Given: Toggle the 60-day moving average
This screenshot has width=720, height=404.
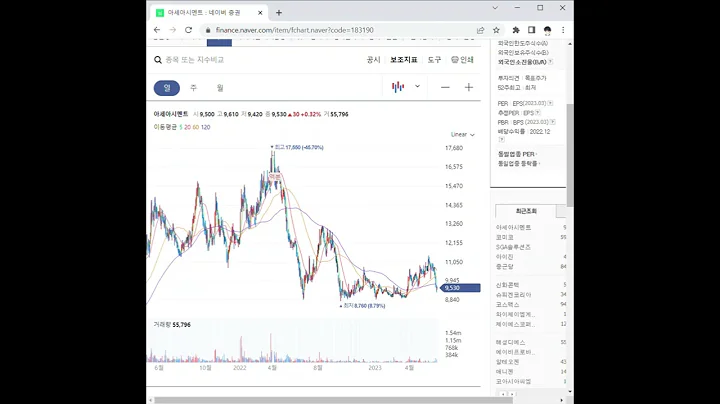Looking at the screenshot, I should pyautogui.click(x=196, y=127).
